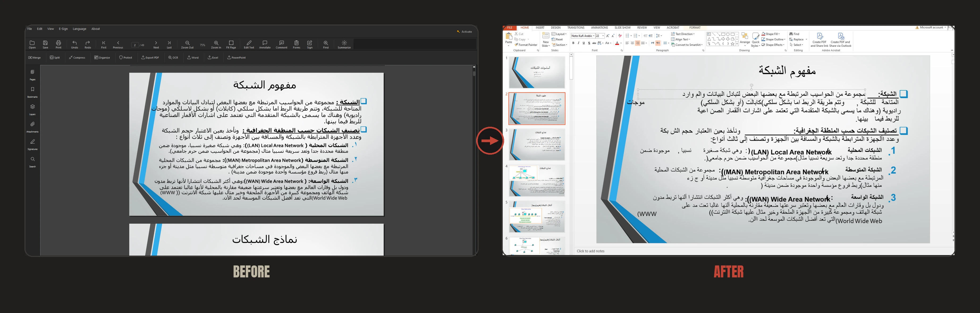Click the Open icon in the PDF editor toolbar
Viewport: 980px width, 313px height.
[x=32, y=44]
